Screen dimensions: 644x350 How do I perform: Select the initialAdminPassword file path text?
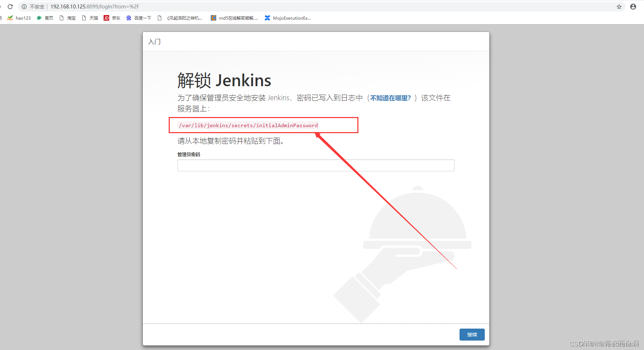pos(248,125)
